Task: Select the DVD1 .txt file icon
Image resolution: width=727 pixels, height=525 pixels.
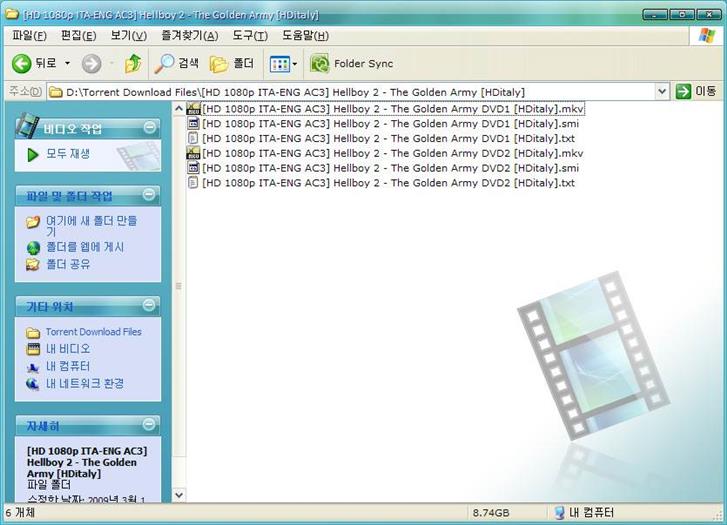Action: (x=193, y=138)
